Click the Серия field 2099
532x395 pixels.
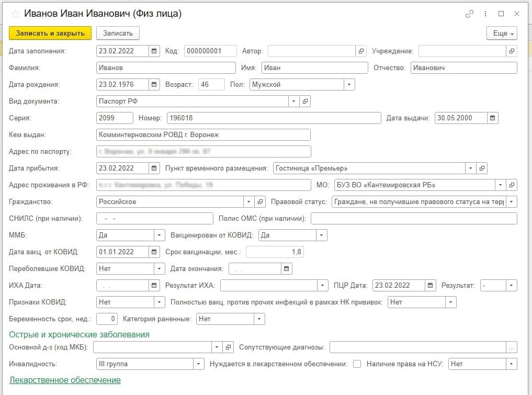click(x=115, y=118)
